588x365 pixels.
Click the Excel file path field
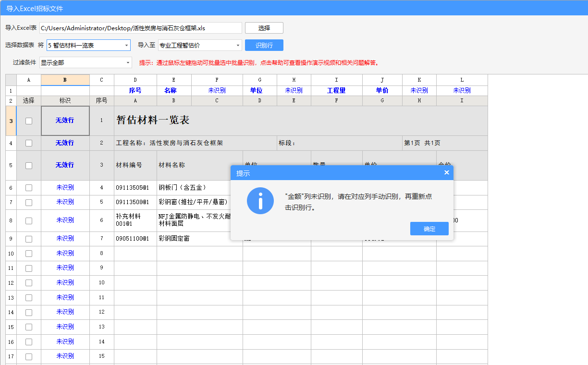pyautogui.click(x=140, y=28)
